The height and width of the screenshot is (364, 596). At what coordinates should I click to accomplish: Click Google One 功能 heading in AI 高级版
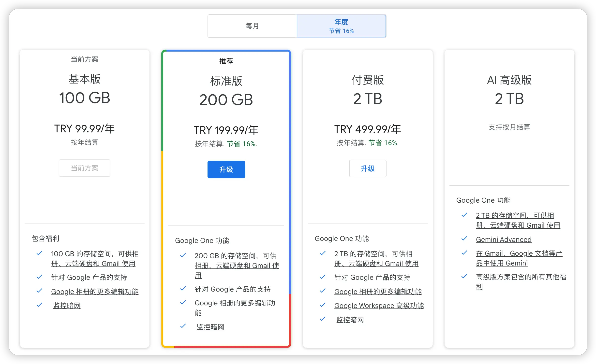(x=483, y=200)
